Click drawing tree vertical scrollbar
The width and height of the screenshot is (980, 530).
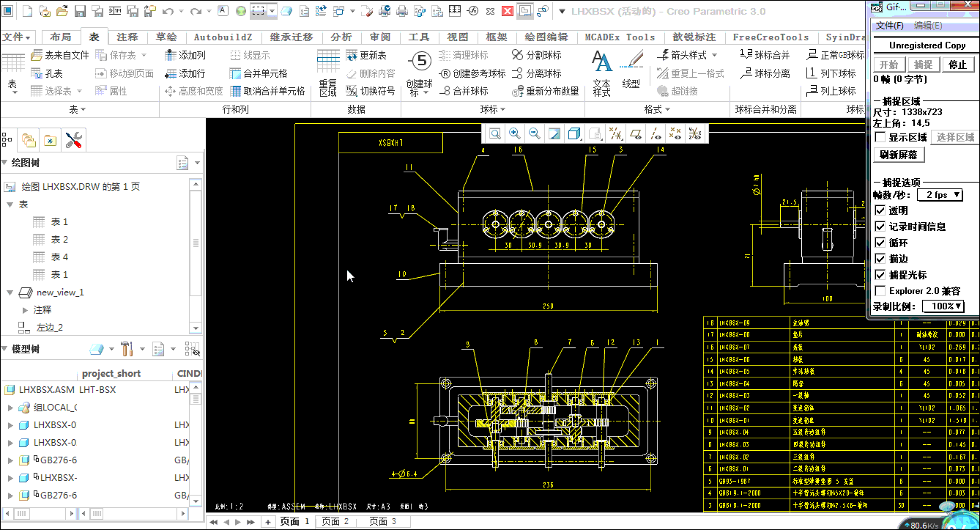(x=196, y=243)
